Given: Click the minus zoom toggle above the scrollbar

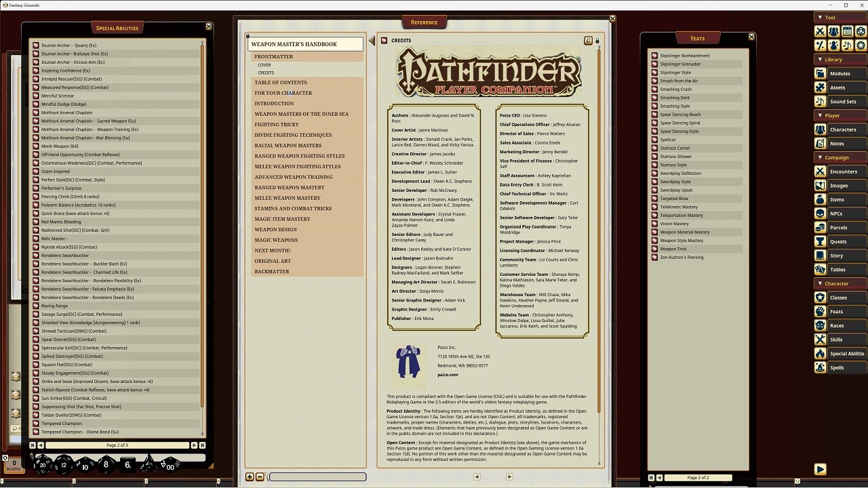Looking at the screenshot, I should [260, 476].
